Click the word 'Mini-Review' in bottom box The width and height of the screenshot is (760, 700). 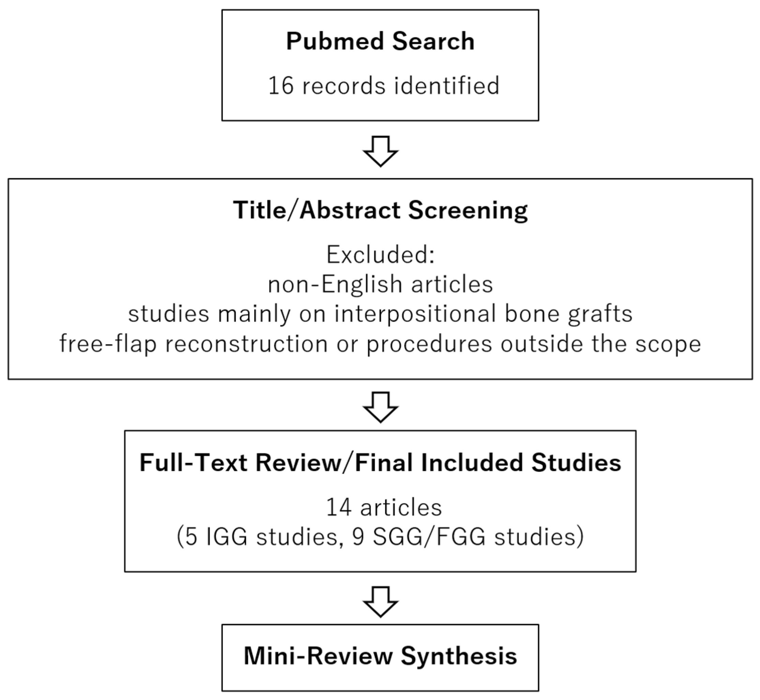tap(318, 656)
